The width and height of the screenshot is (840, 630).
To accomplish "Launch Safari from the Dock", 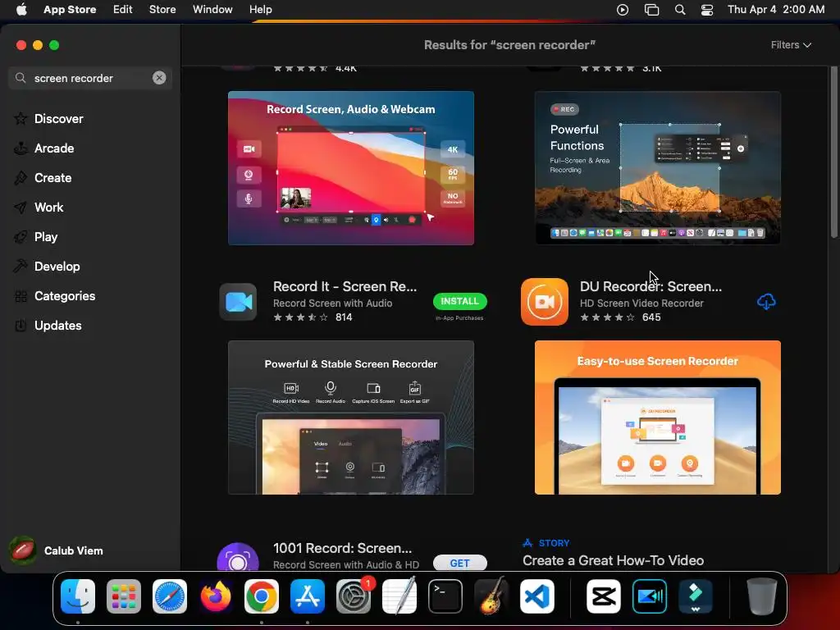I will tap(170, 596).
